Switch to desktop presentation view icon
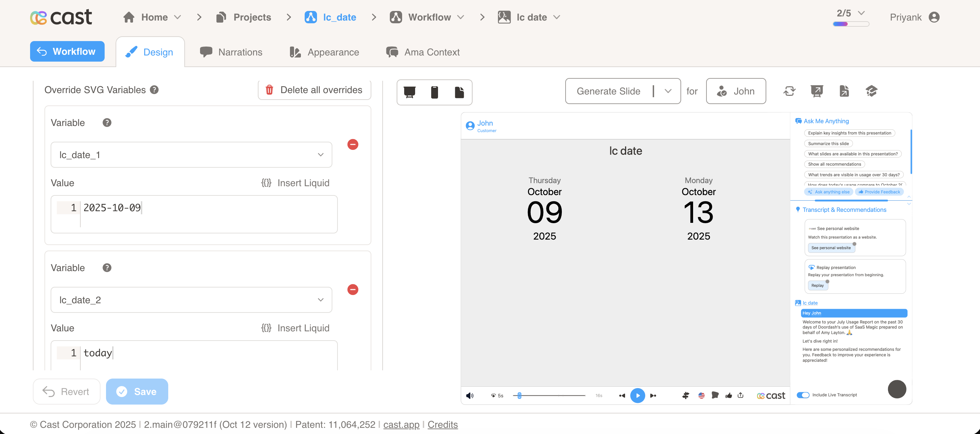The height and width of the screenshot is (434, 980). 409,92
